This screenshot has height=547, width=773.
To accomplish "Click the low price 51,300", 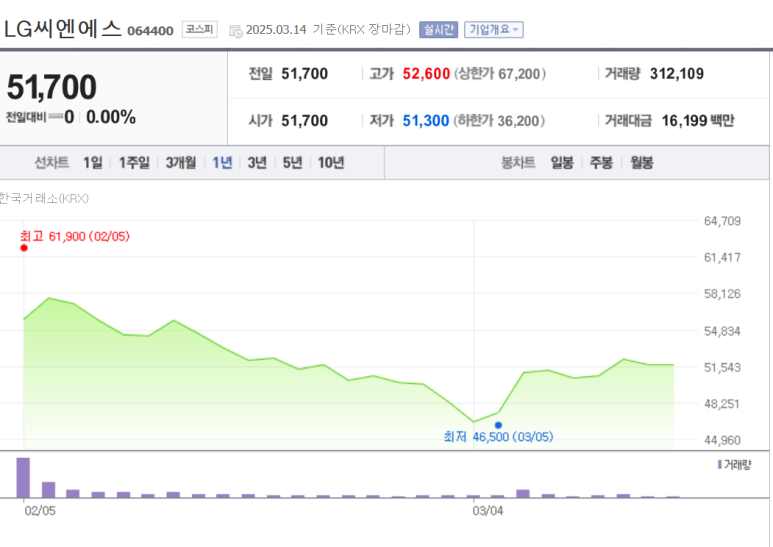I will click(426, 121).
